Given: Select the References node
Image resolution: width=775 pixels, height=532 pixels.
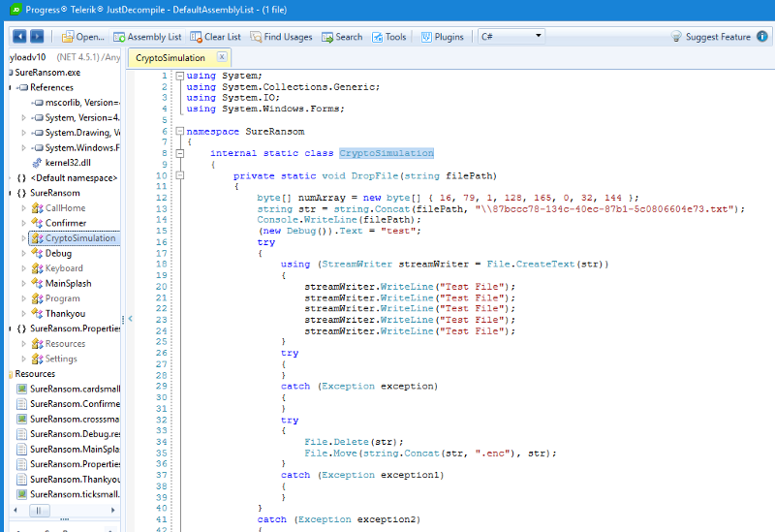Looking at the screenshot, I should (x=51, y=87).
